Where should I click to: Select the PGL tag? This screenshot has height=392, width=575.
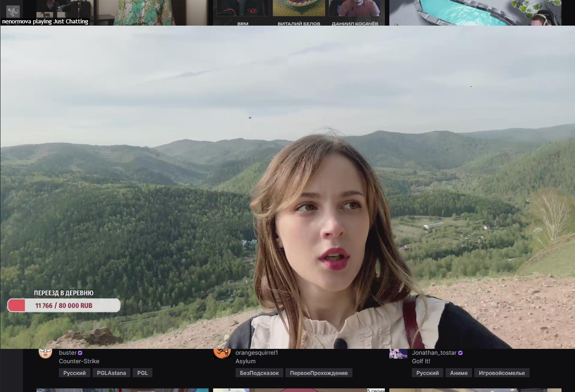143,373
